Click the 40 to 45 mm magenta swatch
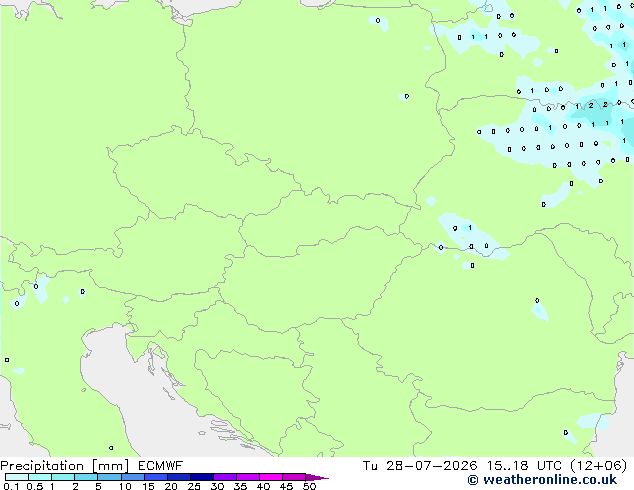The height and width of the screenshot is (490, 634). tap(271, 477)
